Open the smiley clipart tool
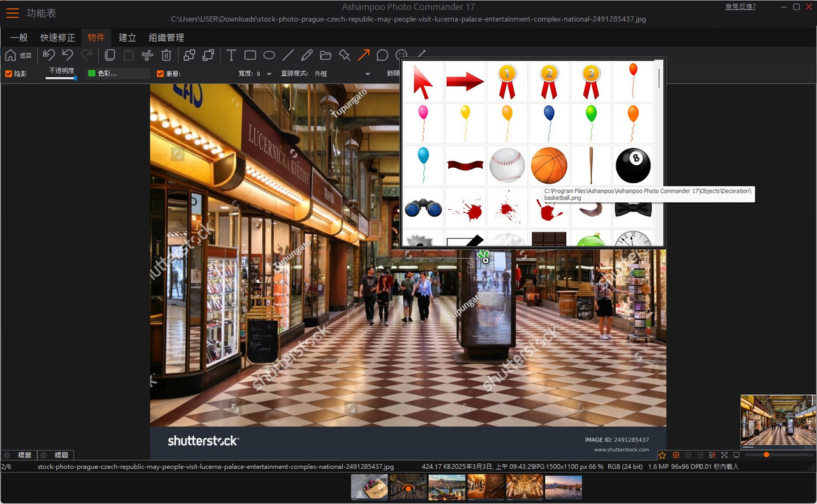Image resolution: width=817 pixels, height=504 pixels. [x=401, y=55]
